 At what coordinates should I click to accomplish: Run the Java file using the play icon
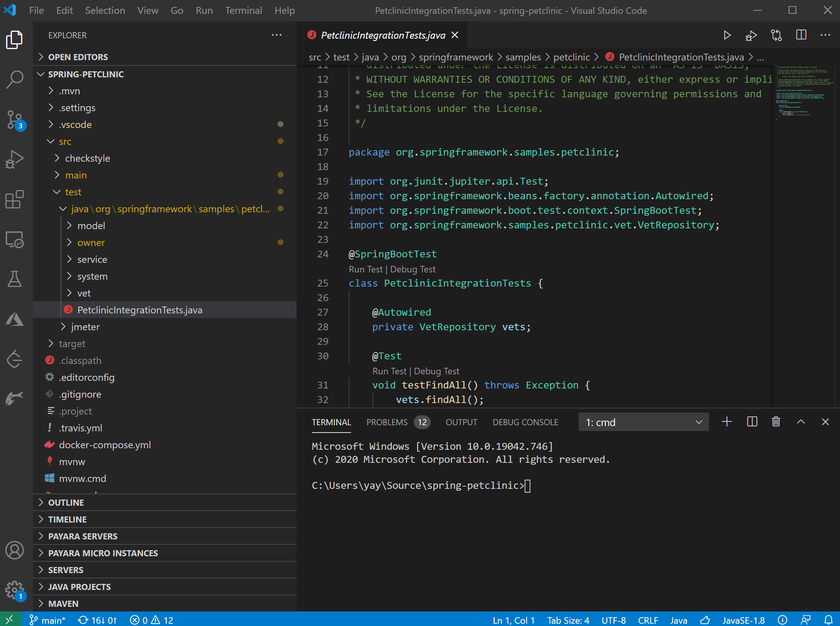727,35
